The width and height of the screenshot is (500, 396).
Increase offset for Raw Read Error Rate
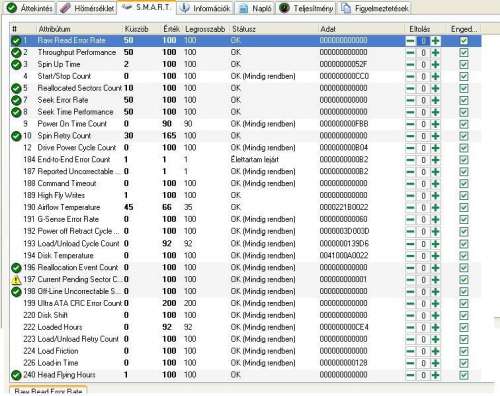coord(435,41)
